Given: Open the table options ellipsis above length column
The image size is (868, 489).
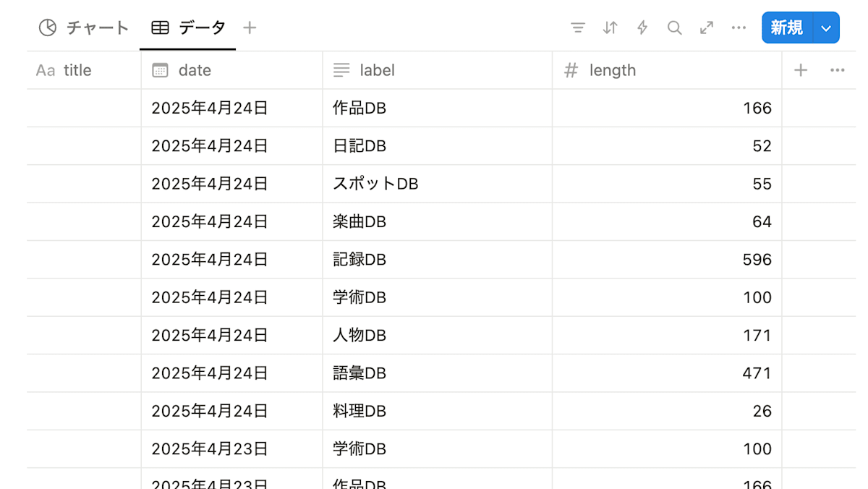Looking at the screenshot, I should point(837,70).
